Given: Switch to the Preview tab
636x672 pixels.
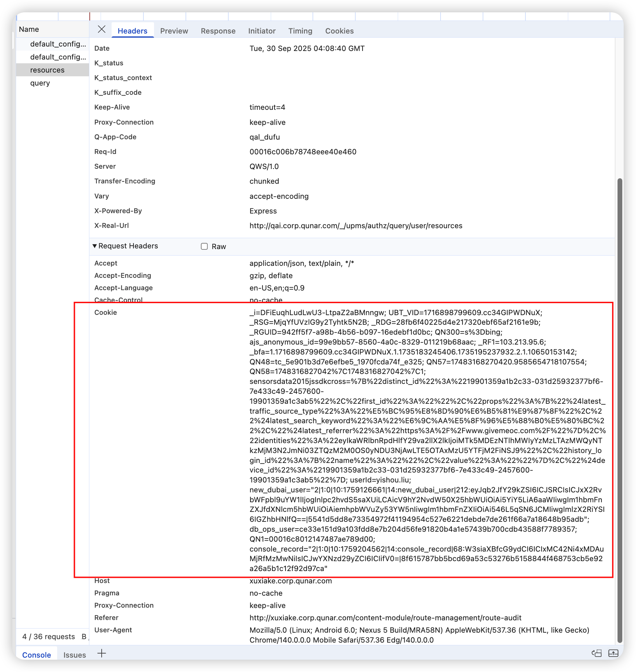Looking at the screenshot, I should (174, 31).
